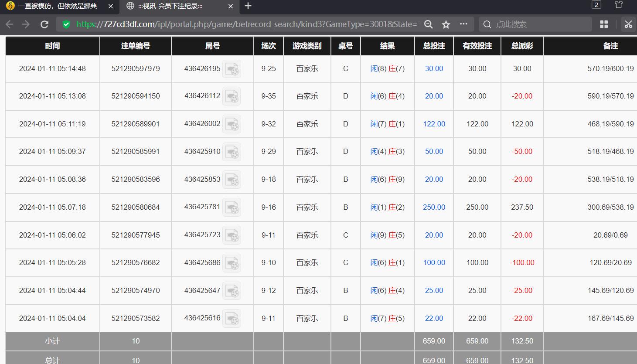Click the session value 9-35
637x364 pixels.
pyautogui.click(x=269, y=96)
